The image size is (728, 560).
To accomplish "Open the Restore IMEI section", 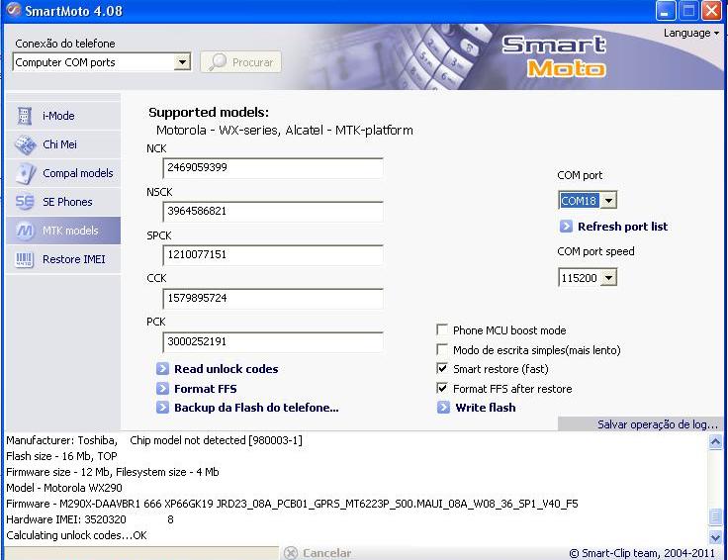I will click(x=63, y=259).
